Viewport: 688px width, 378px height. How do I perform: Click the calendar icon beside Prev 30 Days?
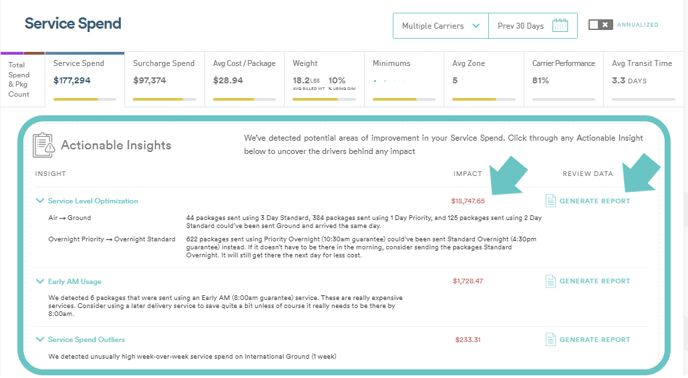click(x=559, y=25)
